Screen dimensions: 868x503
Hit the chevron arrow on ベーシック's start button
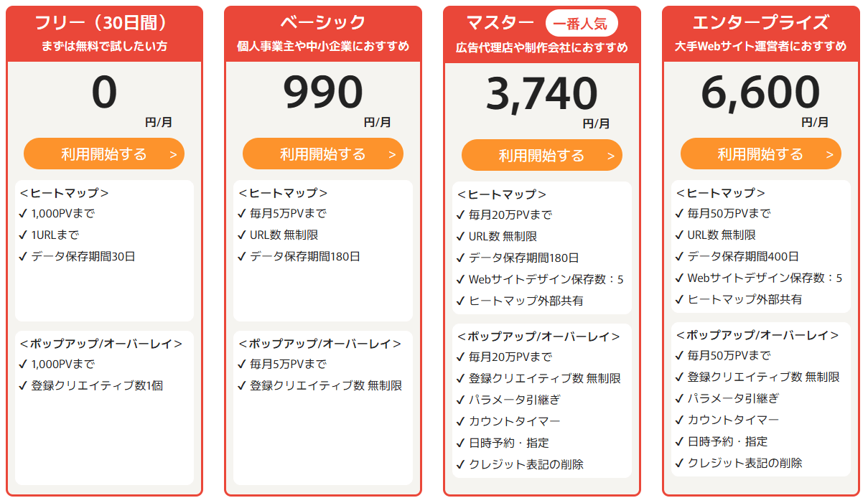click(x=392, y=155)
